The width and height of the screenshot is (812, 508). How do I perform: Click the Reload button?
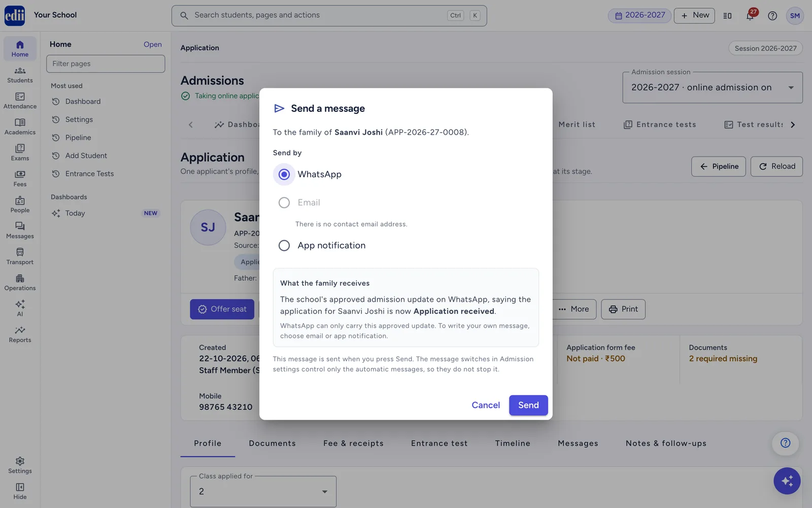tap(776, 167)
